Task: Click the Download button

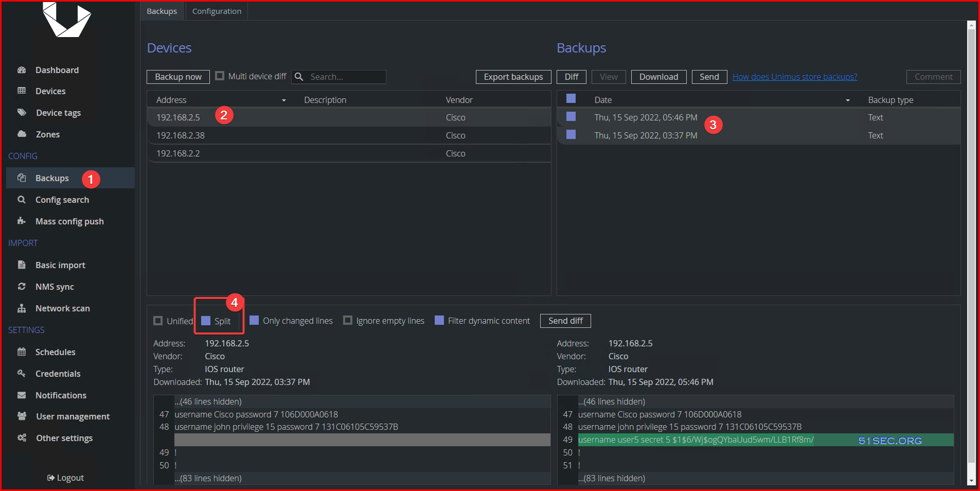Action: (658, 77)
